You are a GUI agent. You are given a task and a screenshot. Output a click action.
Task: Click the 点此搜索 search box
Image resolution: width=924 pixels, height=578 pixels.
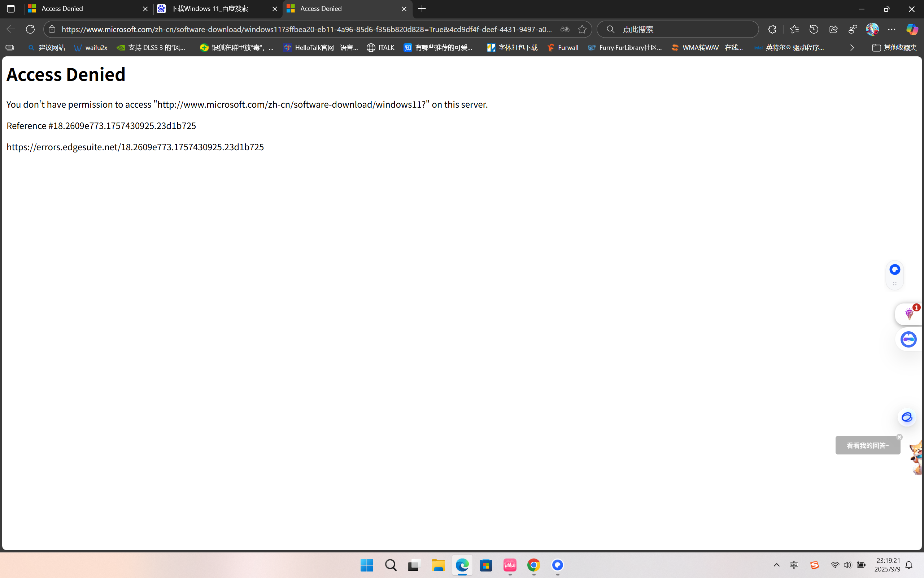click(x=678, y=29)
